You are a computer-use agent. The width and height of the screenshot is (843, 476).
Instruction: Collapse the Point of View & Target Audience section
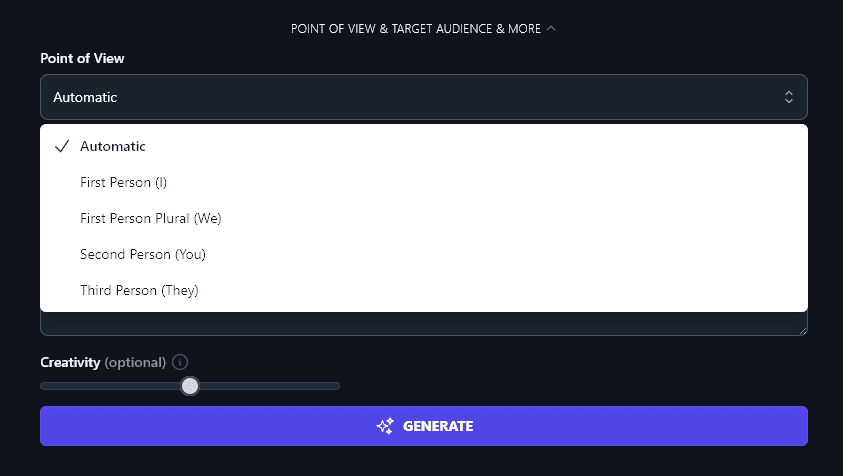tap(415, 29)
